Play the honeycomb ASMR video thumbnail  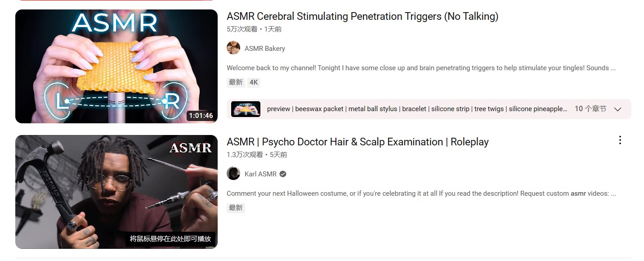[x=116, y=66]
